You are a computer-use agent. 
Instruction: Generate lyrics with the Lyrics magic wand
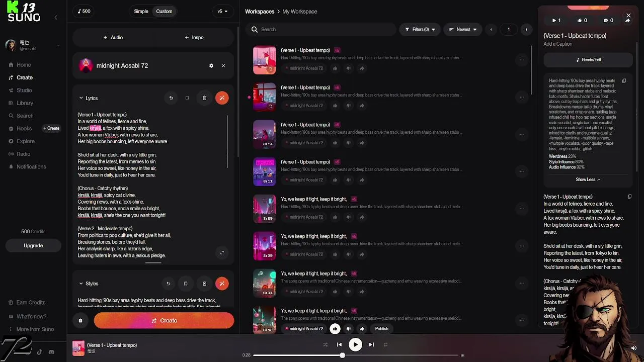pyautogui.click(x=222, y=98)
